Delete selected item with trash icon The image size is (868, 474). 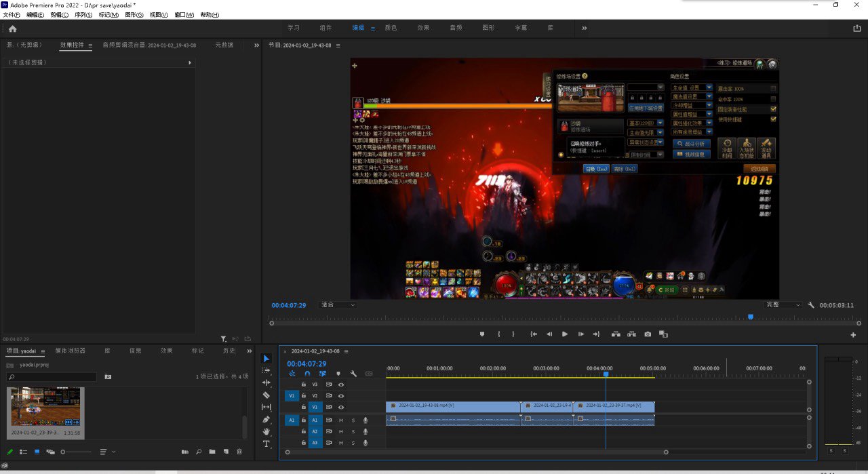[x=239, y=452]
